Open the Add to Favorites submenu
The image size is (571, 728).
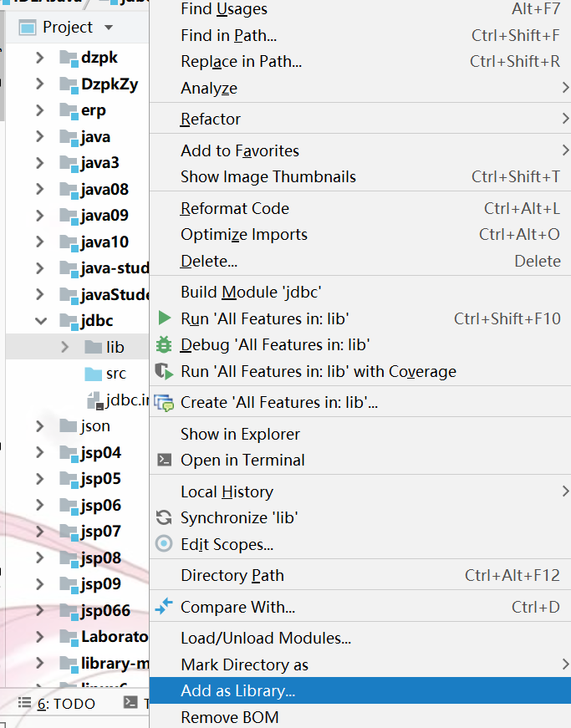tap(360, 150)
